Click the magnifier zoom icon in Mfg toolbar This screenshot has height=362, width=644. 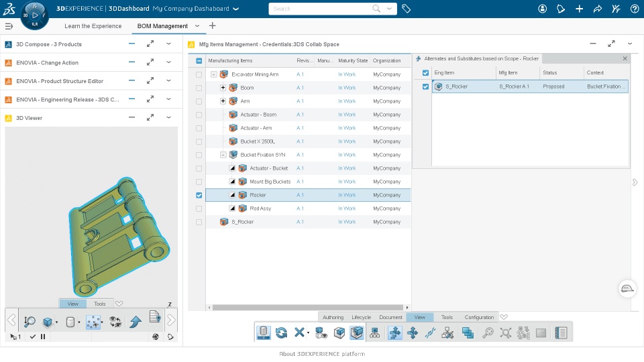pos(488,333)
